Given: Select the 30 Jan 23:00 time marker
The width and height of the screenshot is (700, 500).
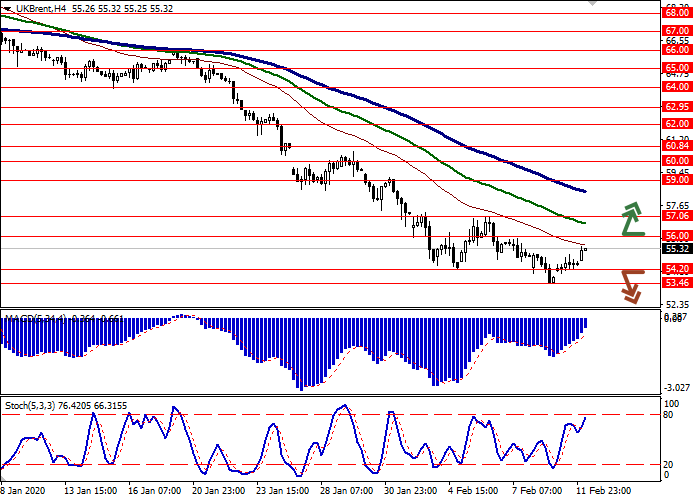Looking at the screenshot, I should pos(410,492).
